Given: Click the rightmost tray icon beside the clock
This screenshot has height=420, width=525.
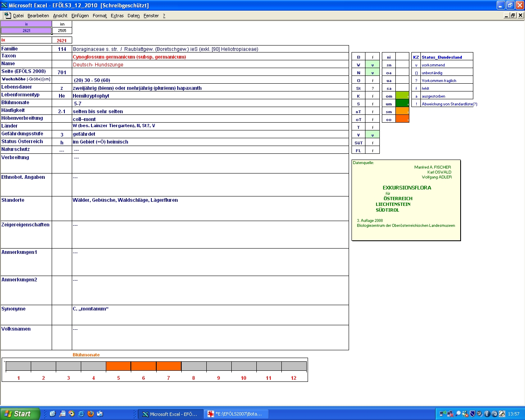Looking at the screenshot, I should 502,414.
